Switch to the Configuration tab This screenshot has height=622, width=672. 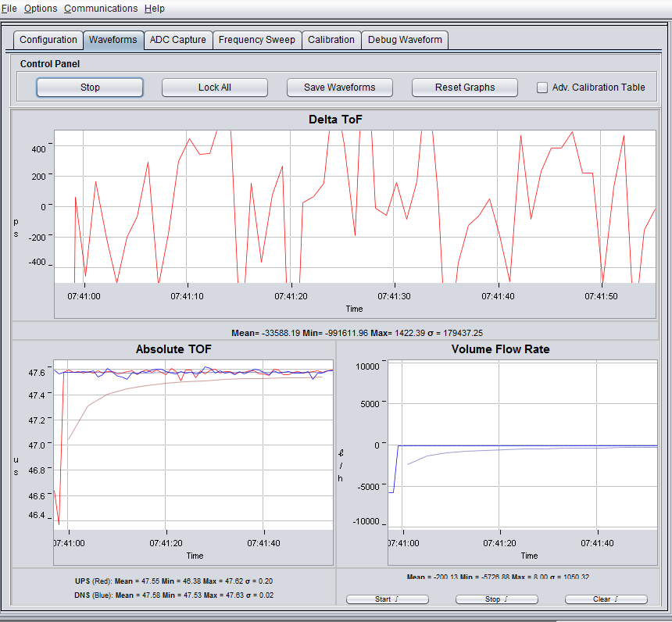(48, 40)
